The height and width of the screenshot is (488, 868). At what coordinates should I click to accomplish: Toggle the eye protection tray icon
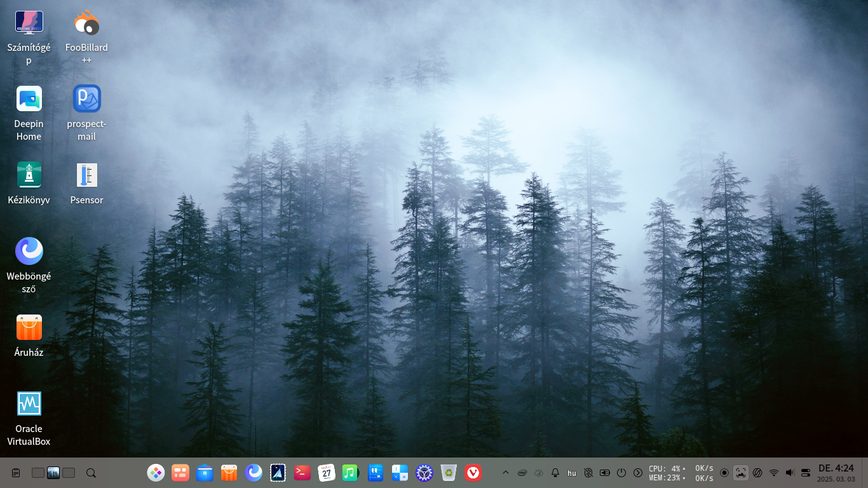pos(539,473)
